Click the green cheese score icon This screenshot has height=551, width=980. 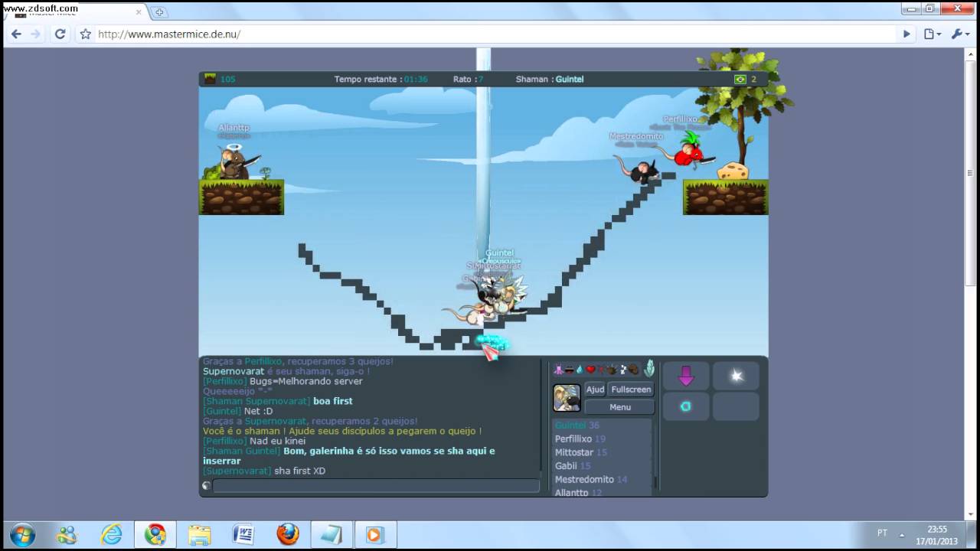click(210, 79)
